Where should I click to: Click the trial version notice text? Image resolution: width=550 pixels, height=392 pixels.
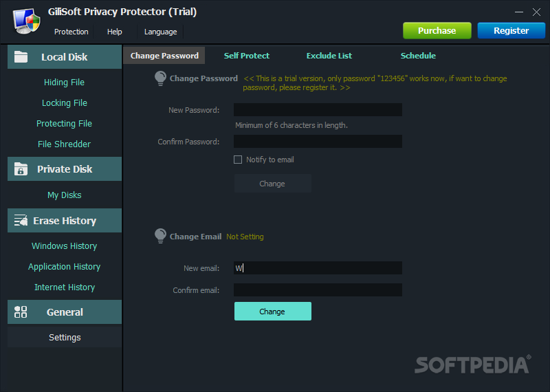coord(375,83)
